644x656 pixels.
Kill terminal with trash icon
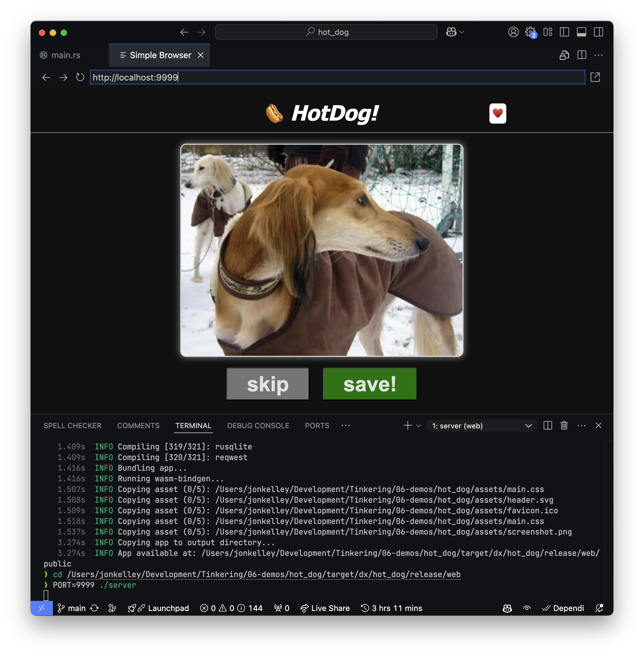564,425
